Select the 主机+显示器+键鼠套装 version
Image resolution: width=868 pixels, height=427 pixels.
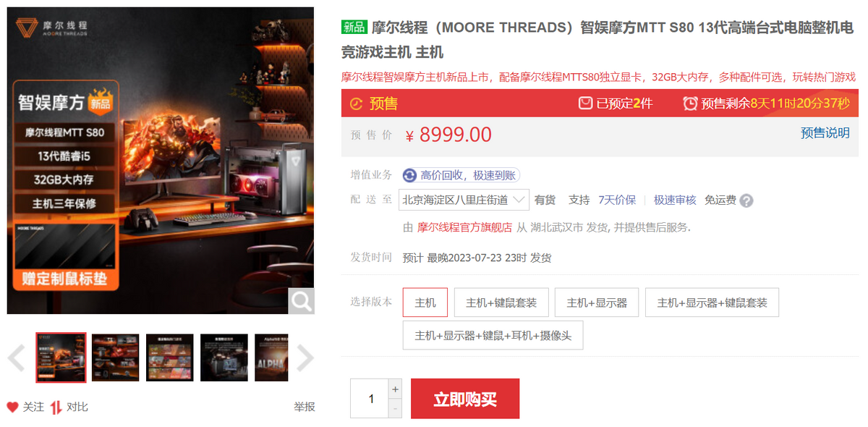pos(712,303)
